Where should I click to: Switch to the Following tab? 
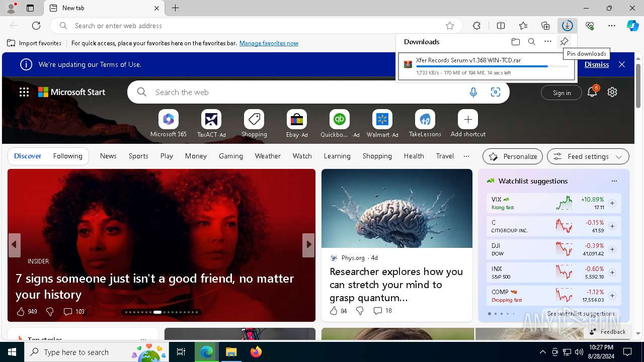[67, 156]
